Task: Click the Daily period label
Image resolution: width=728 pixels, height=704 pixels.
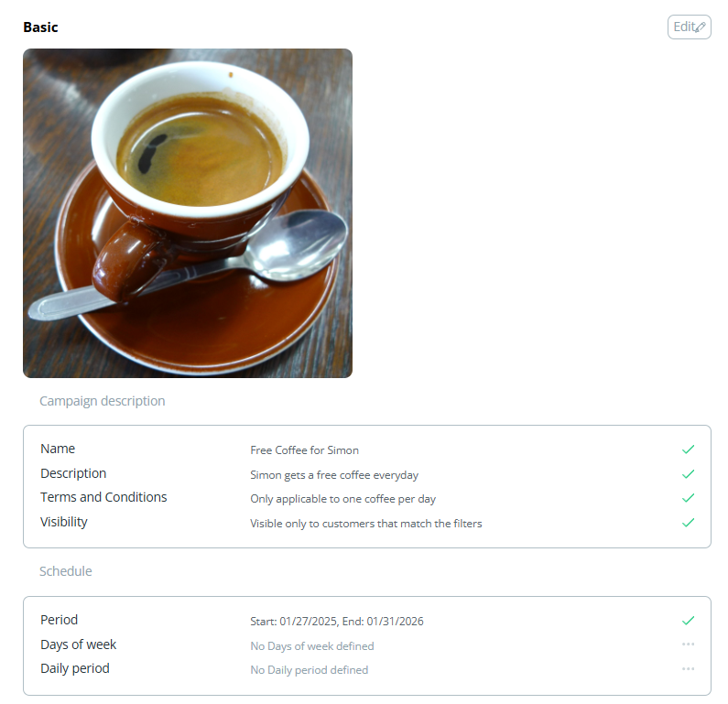Action: pyautogui.click(x=75, y=669)
